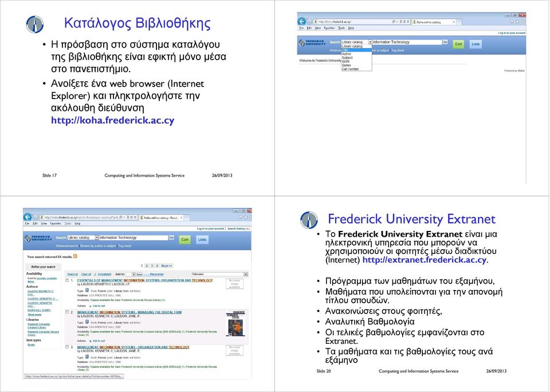The height and width of the screenshot is (392, 550).
Task: Click 'Log in to your account' in top screenshot
Action: point(512,33)
